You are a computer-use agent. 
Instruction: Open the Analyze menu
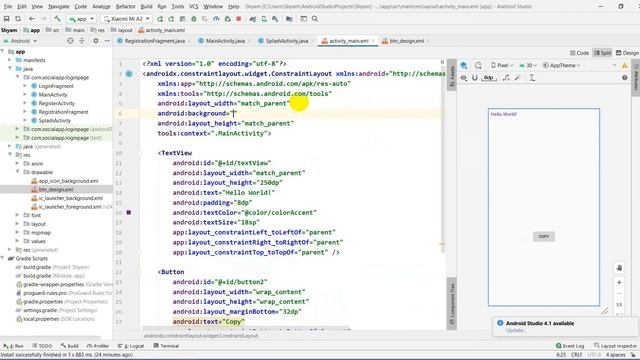point(101,7)
